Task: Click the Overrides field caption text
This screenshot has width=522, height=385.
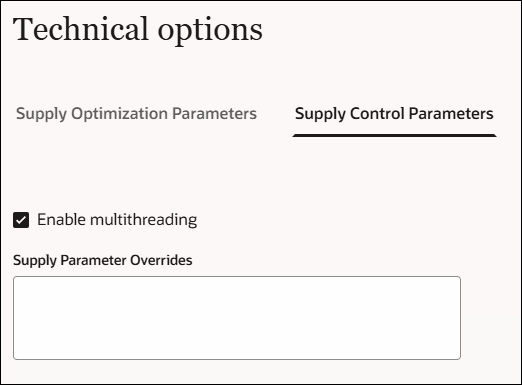Action: [x=103, y=260]
